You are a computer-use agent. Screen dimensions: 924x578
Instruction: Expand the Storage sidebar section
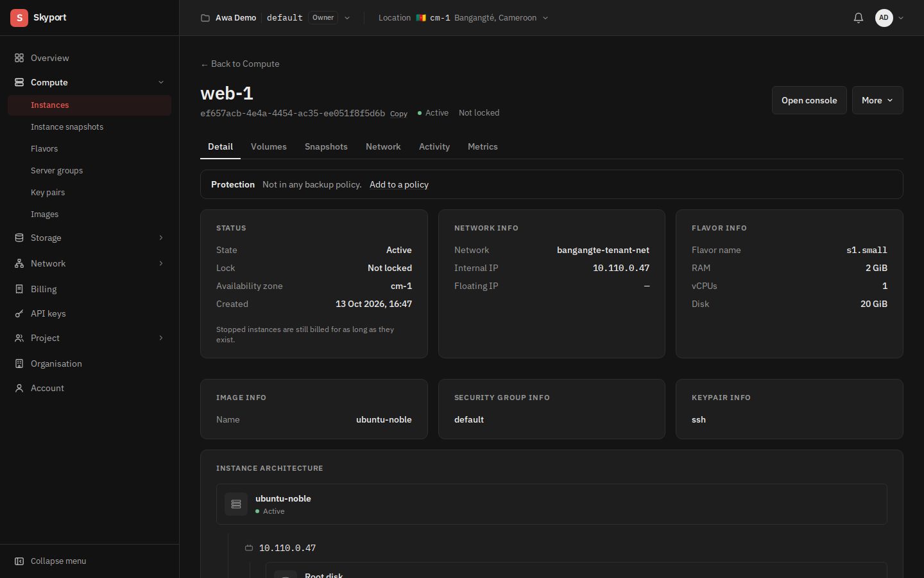[x=161, y=238]
